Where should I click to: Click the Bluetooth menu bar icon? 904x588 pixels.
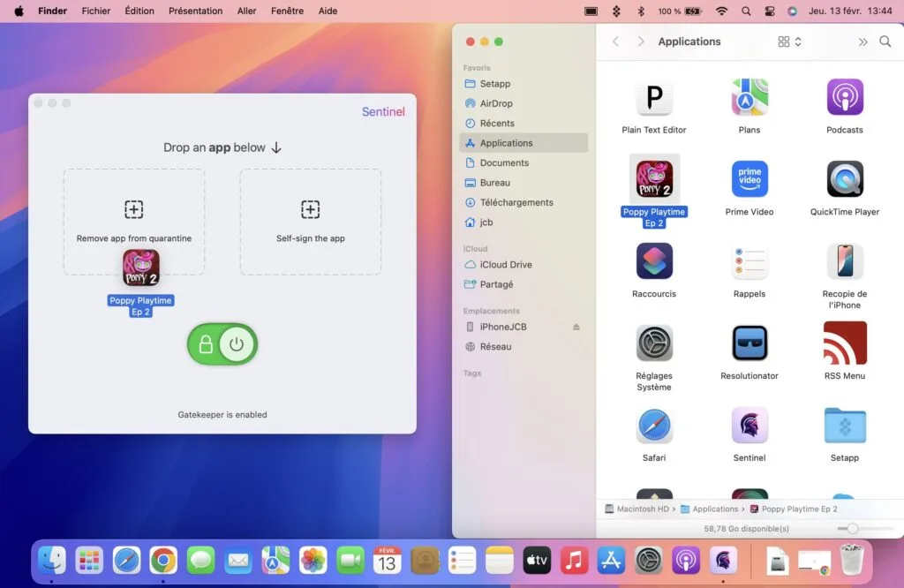tap(641, 11)
